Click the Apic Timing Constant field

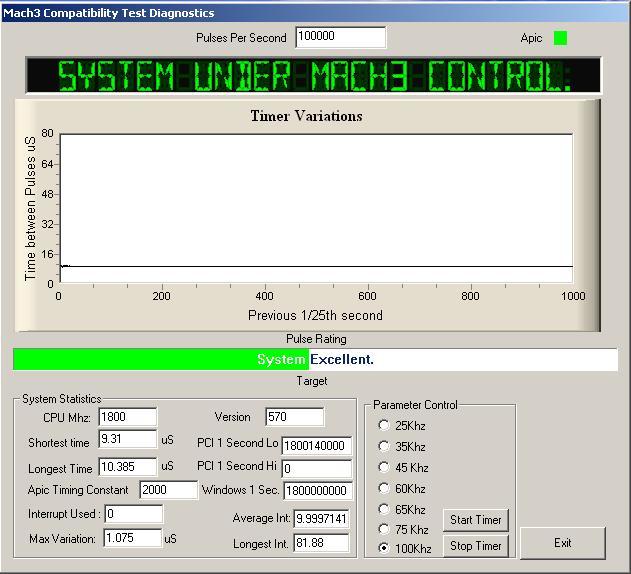pyautogui.click(x=168, y=490)
